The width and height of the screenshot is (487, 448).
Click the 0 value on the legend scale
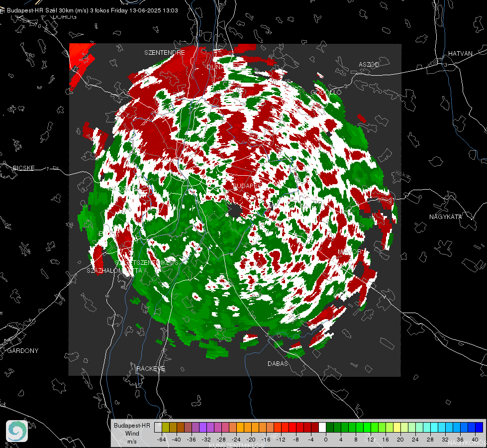pyautogui.click(x=326, y=440)
